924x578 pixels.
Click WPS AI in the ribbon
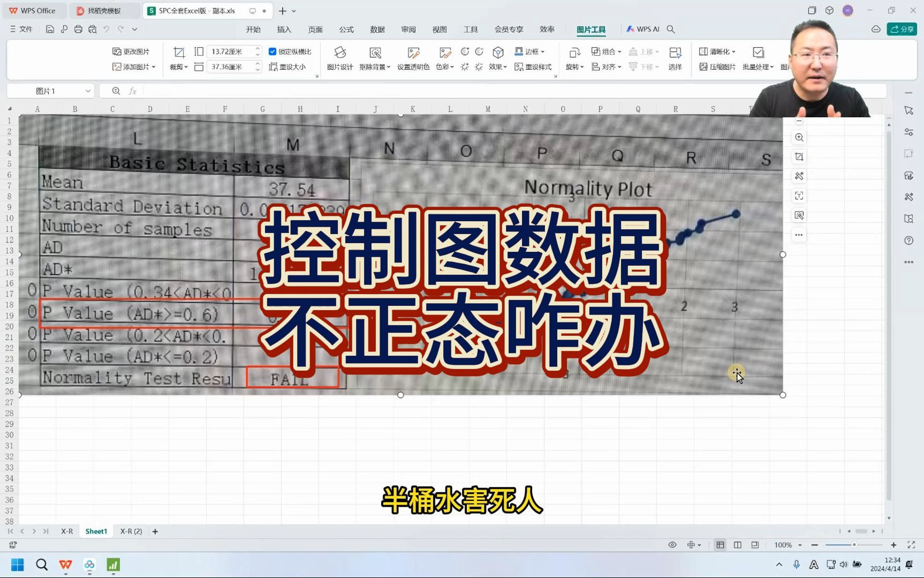pyautogui.click(x=645, y=29)
